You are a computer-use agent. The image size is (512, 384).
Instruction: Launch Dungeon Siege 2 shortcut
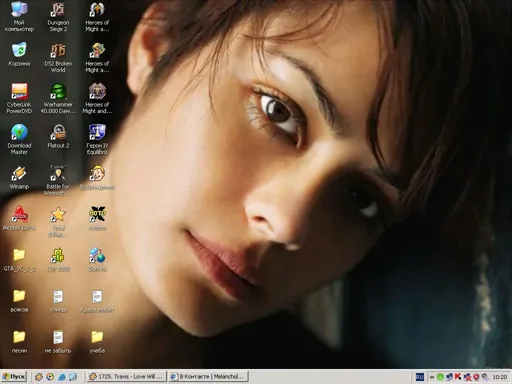pos(58,17)
